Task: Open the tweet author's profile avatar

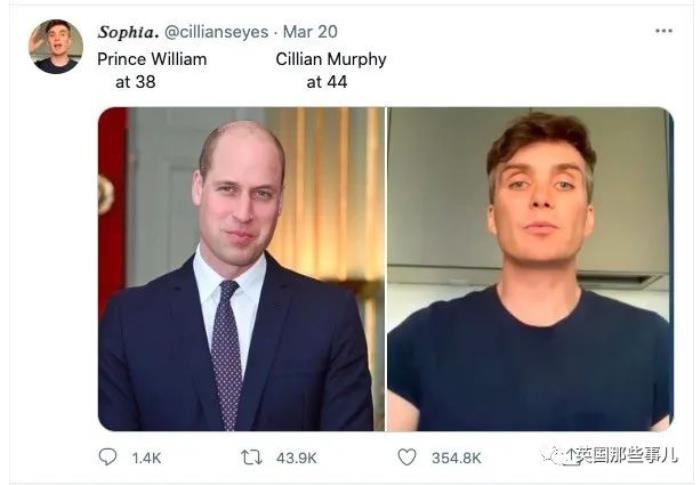Action: 56,46
